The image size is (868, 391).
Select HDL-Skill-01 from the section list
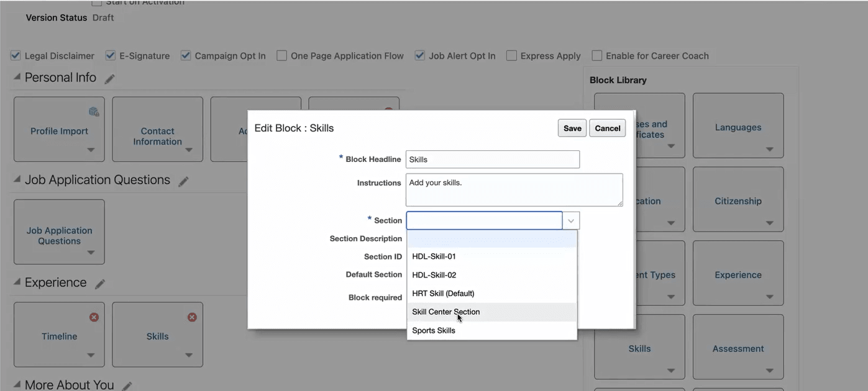[x=492, y=256]
